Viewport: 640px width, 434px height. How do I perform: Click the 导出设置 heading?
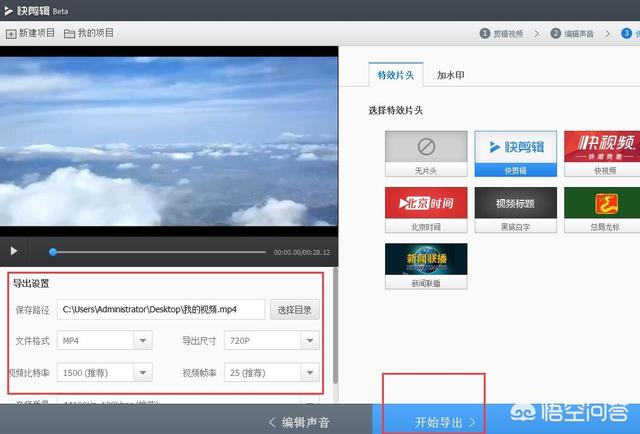pyautogui.click(x=31, y=283)
